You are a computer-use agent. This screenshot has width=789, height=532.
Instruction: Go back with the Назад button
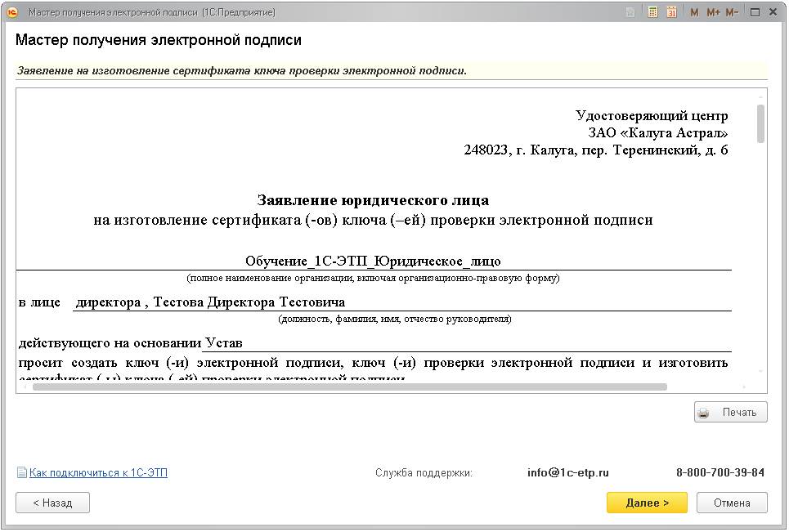[x=53, y=503]
